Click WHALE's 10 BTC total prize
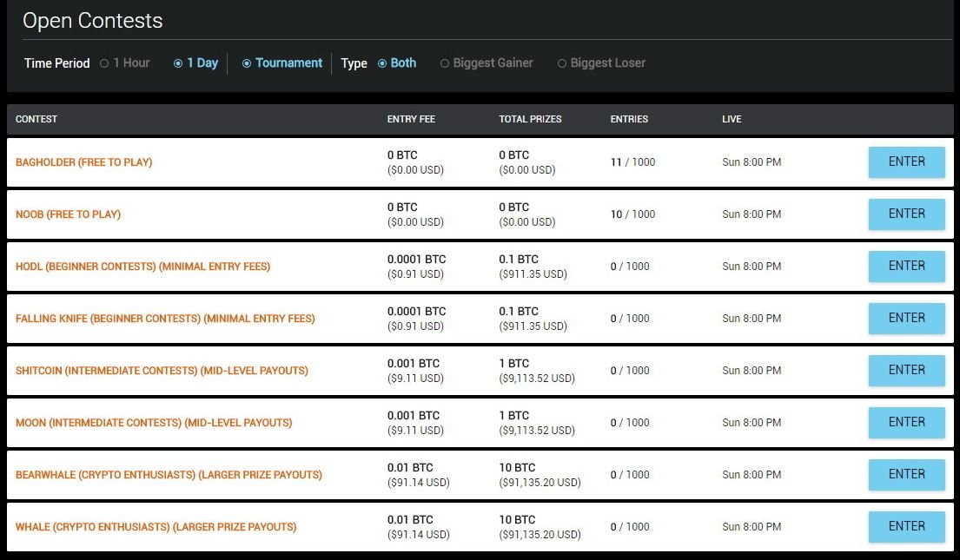The width and height of the screenshot is (960, 560). click(517, 519)
